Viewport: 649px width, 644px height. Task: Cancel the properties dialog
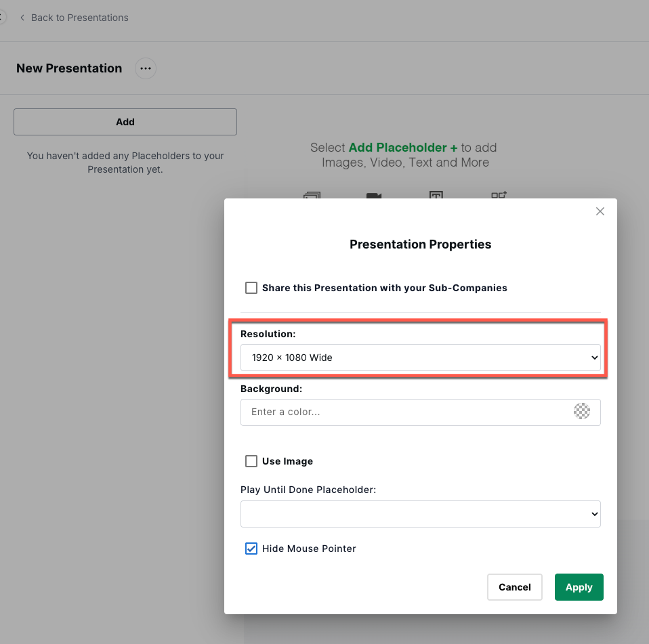pyautogui.click(x=514, y=587)
